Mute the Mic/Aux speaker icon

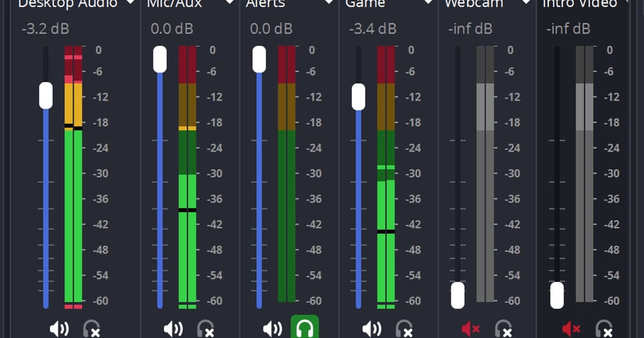click(x=173, y=329)
